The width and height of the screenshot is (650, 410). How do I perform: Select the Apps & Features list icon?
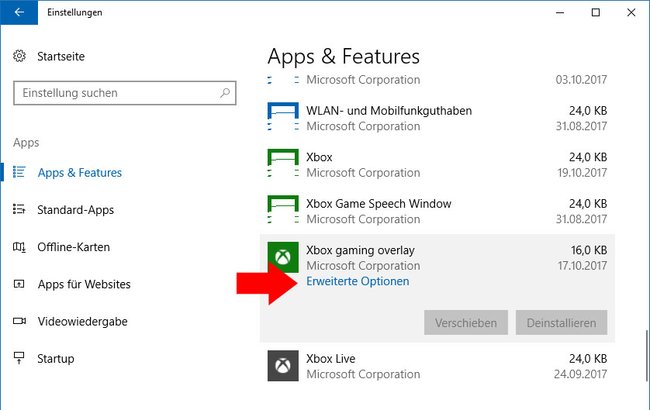point(19,172)
